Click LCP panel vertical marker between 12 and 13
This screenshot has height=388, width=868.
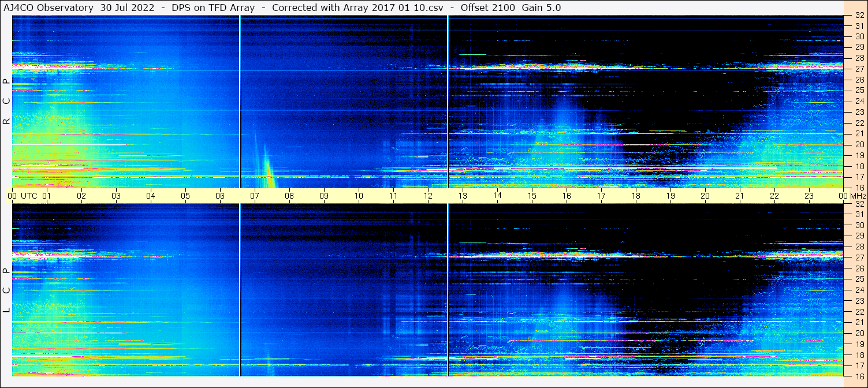(x=448, y=290)
